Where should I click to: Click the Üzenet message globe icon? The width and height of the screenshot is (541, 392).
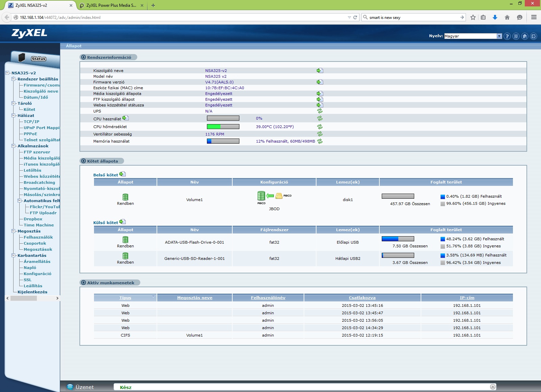70,387
